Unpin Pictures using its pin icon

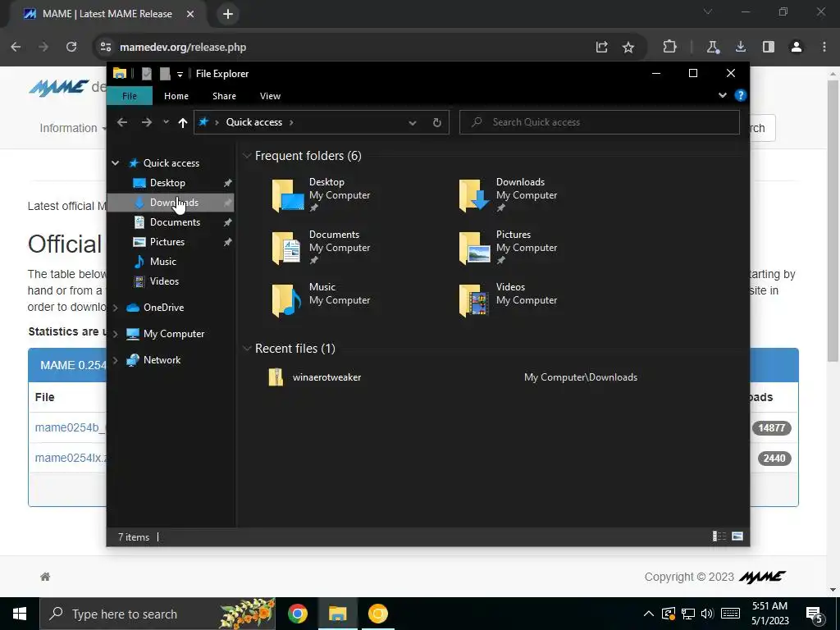228,242
